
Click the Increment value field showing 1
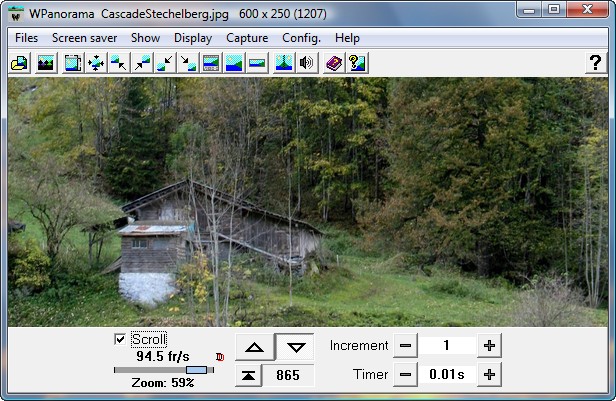tap(447, 346)
